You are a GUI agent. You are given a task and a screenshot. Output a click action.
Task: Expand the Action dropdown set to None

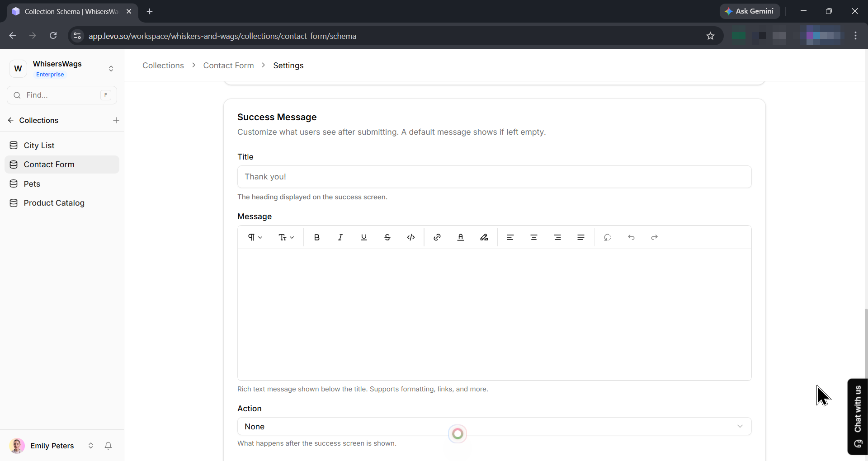pos(494,426)
